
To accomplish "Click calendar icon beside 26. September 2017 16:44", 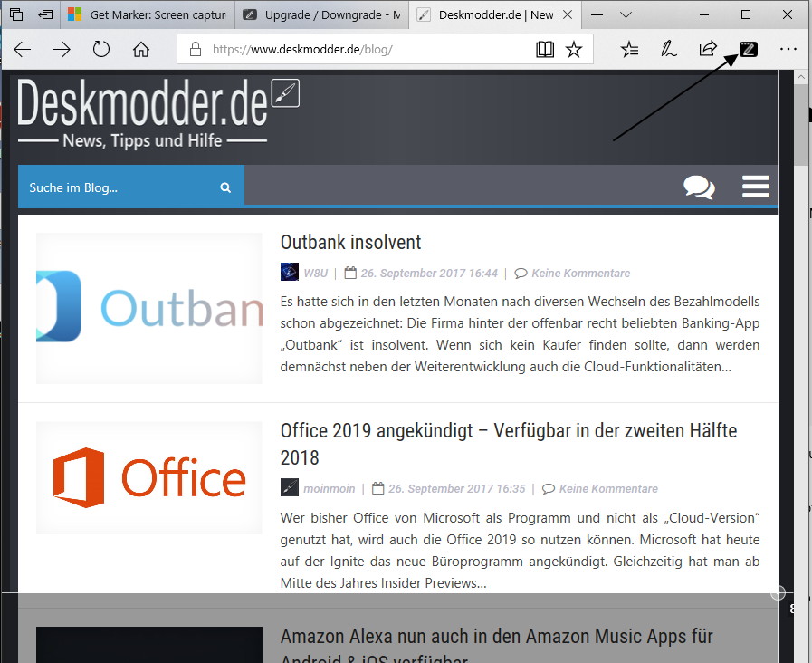I will [x=350, y=272].
